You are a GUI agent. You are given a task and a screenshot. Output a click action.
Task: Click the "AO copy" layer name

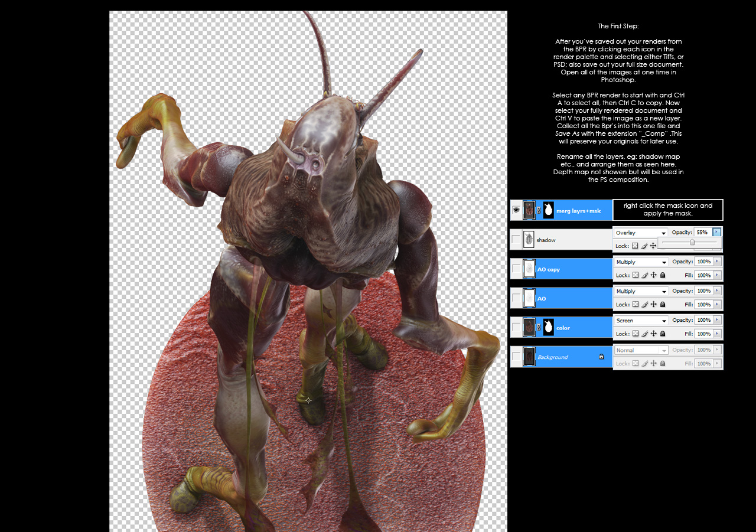point(549,269)
